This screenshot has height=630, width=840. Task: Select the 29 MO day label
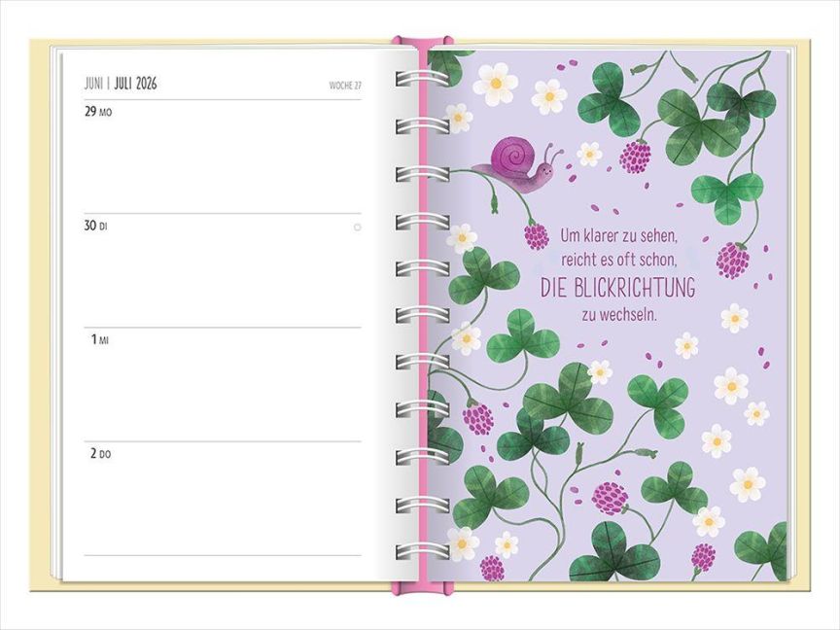98,112
